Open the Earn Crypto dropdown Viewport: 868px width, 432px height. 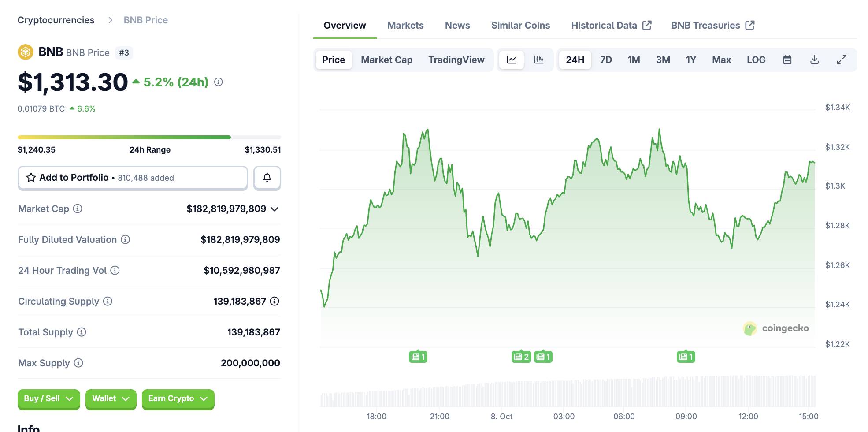[178, 398]
